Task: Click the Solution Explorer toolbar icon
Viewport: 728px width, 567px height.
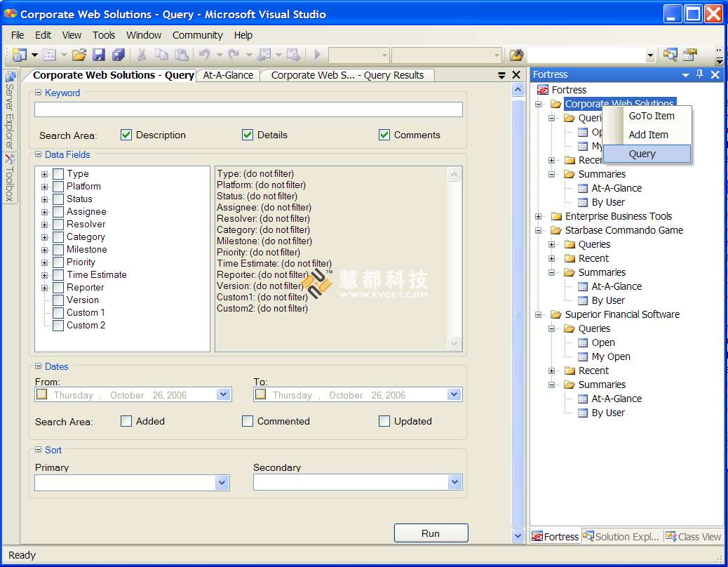Action: [x=670, y=55]
